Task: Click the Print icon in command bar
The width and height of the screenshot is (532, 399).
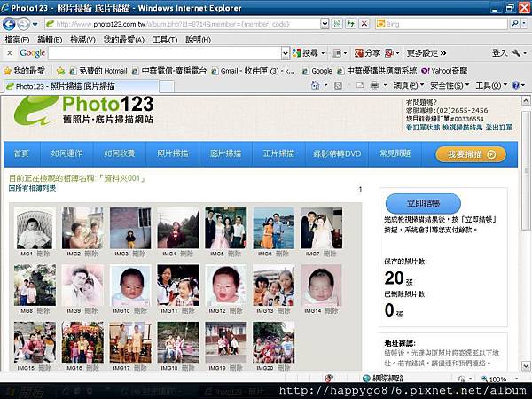Action: (x=374, y=85)
